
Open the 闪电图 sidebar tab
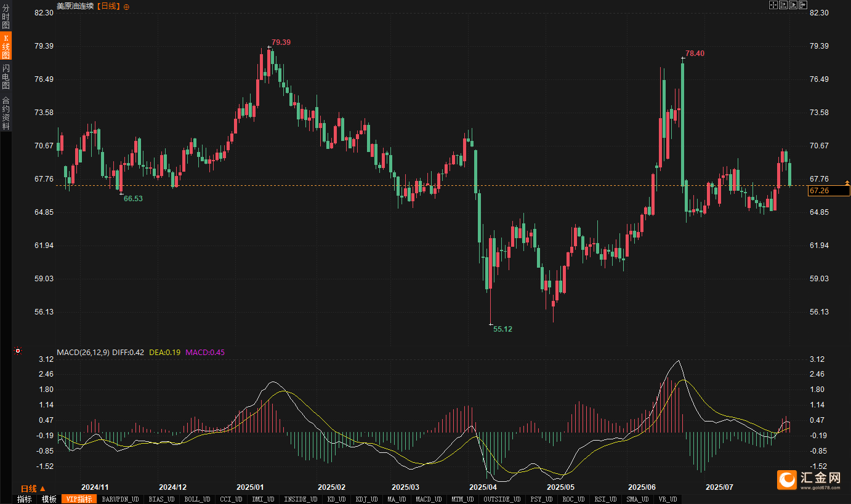(x=6, y=76)
